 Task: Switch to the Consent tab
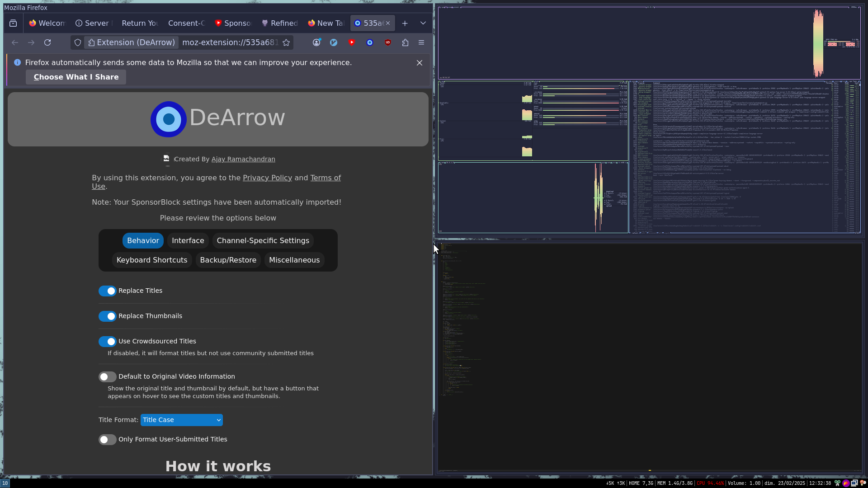[x=186, y=23]
